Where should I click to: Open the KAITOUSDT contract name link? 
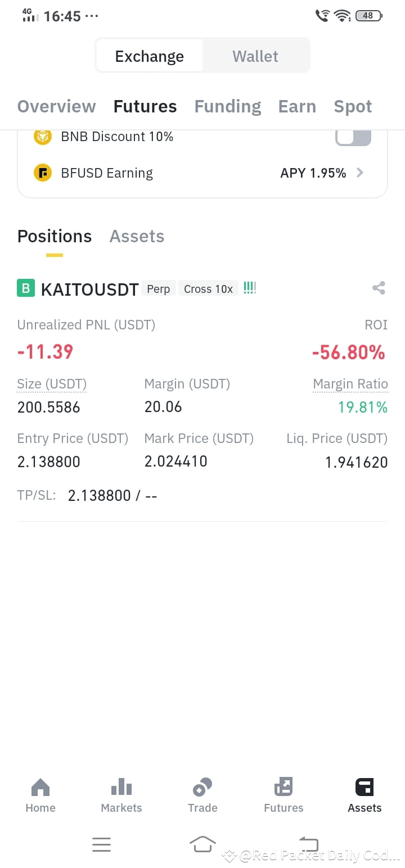coord(89,289)
